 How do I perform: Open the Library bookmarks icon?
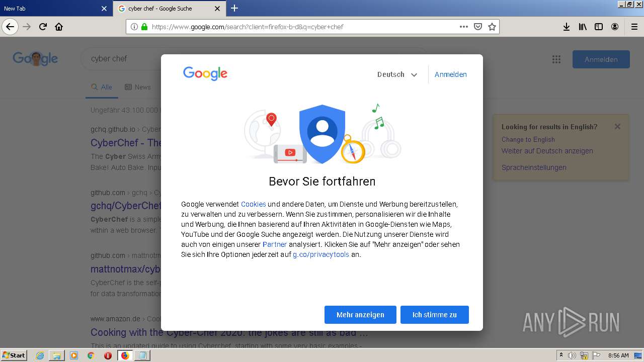click(x=583, y=27)
